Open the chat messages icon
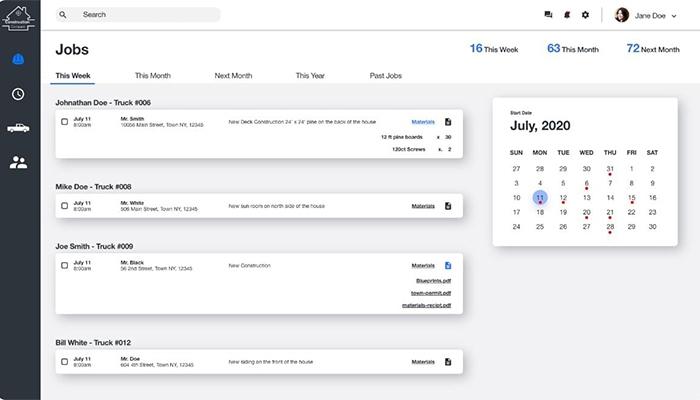700x400 pixels. 548,15
